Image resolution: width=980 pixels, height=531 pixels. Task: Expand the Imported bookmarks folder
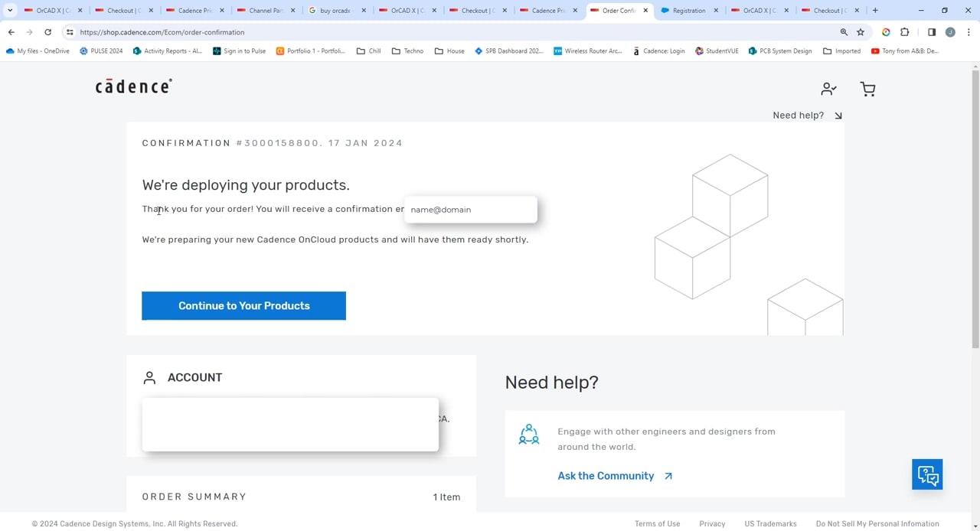[841, 51]
